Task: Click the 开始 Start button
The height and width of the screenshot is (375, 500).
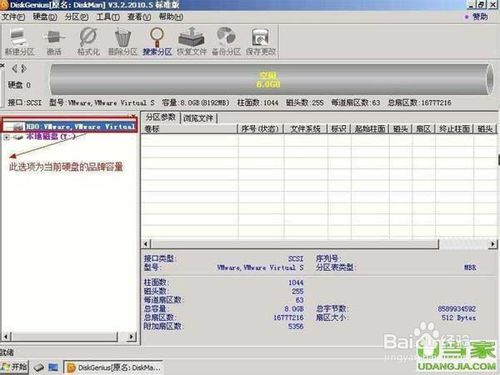Action: [14, 367]
